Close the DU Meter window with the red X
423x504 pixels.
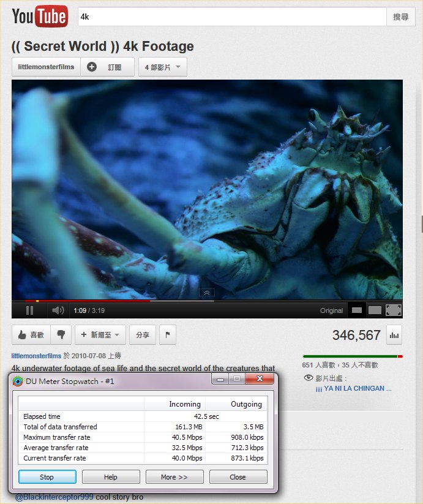pos(260,379)
